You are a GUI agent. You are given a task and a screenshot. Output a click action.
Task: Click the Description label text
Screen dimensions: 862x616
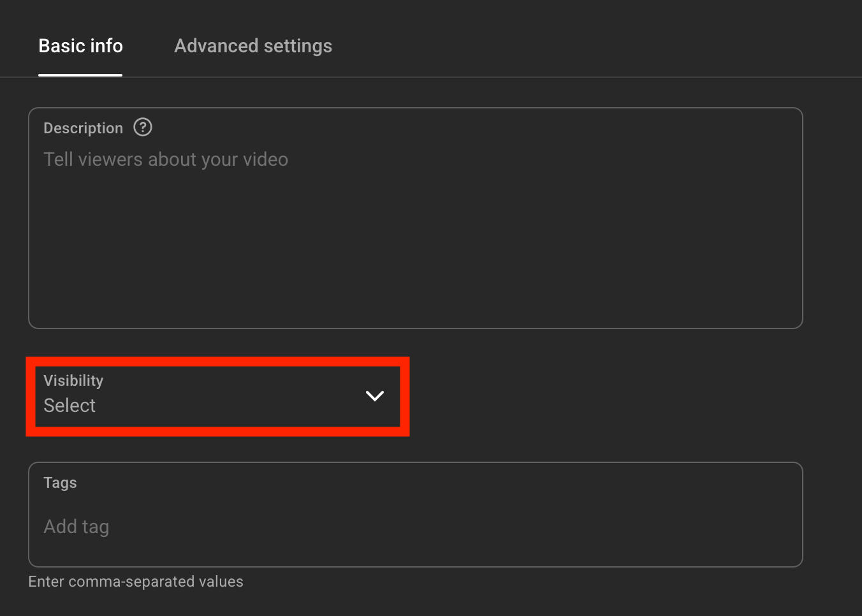pyautogui.click(x=83, y=128)
